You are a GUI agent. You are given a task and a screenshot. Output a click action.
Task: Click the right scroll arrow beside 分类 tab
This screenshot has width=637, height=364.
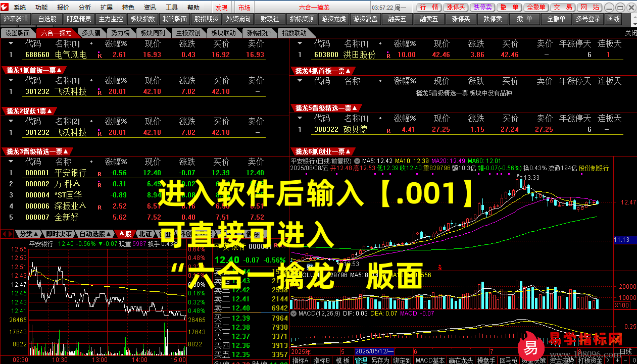(11, 234)
